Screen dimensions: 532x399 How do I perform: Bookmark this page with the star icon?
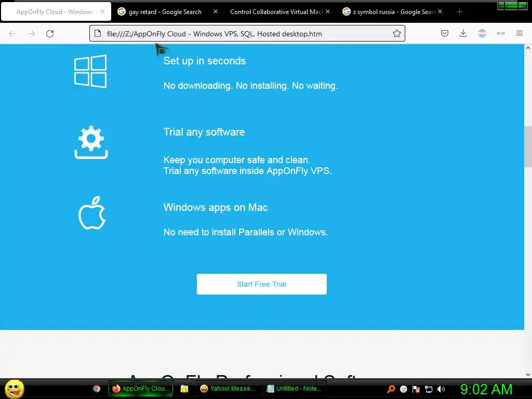396,33
